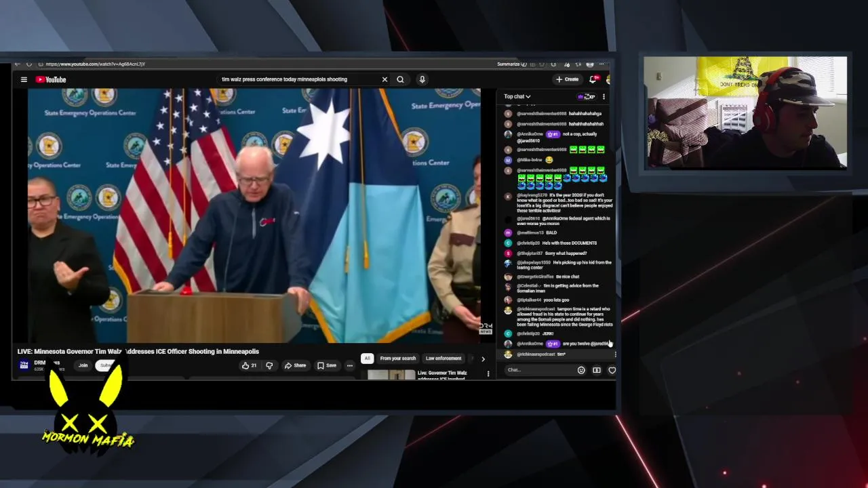This screenshot has height=488, width=868.
Task: Open the live chat options menu
Action: pyautogui.click(x=604, y=96)
